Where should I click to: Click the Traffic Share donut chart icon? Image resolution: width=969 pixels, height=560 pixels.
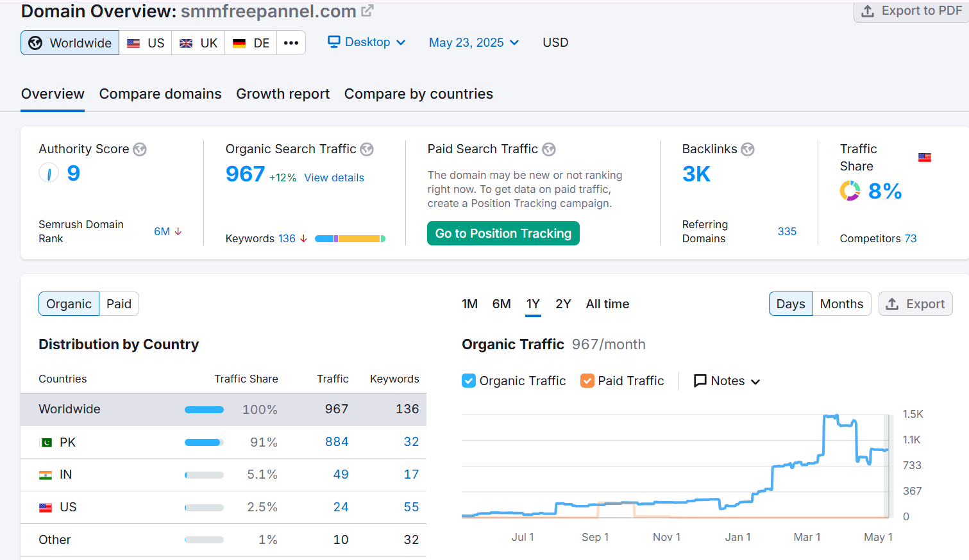850,191
